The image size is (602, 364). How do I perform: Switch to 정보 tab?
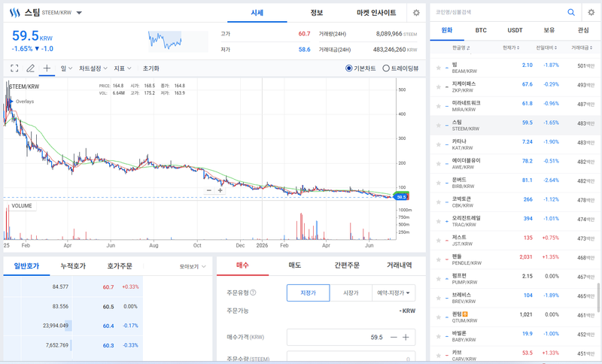(x=316, y=13)
